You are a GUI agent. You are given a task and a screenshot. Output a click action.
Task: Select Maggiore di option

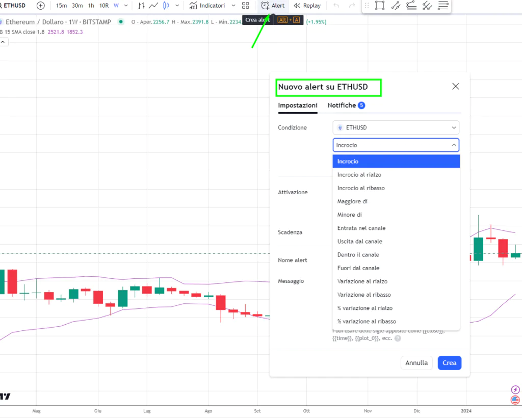396,201
